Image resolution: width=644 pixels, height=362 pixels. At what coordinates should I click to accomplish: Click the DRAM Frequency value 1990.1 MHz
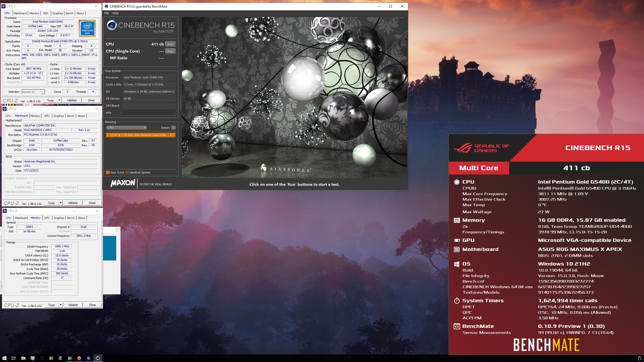tap(62, 246)
